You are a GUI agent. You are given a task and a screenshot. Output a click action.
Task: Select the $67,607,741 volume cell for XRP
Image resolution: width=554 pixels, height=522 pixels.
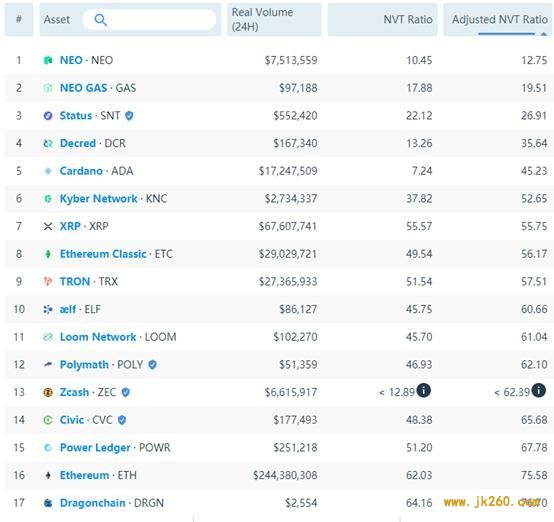point(288,227)
